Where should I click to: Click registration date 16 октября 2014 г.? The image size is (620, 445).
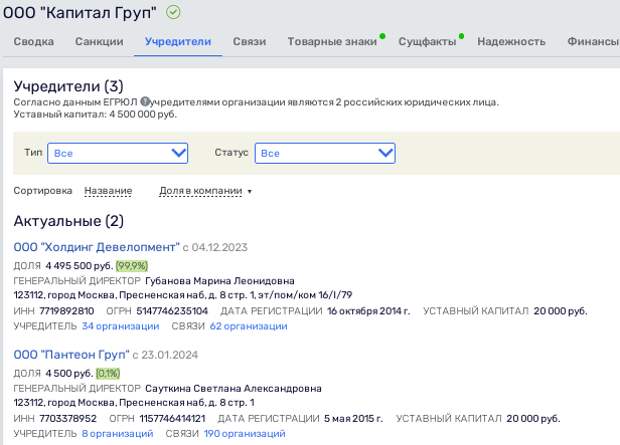[x=369, y=311]
